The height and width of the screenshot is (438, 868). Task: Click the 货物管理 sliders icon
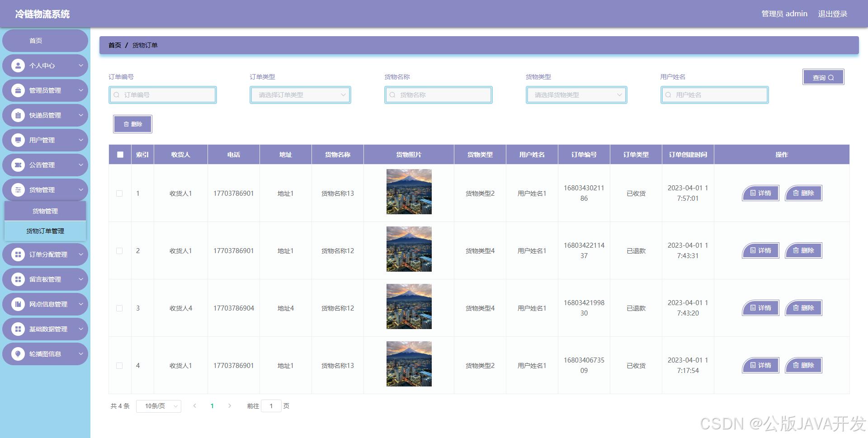coord(18,190)
